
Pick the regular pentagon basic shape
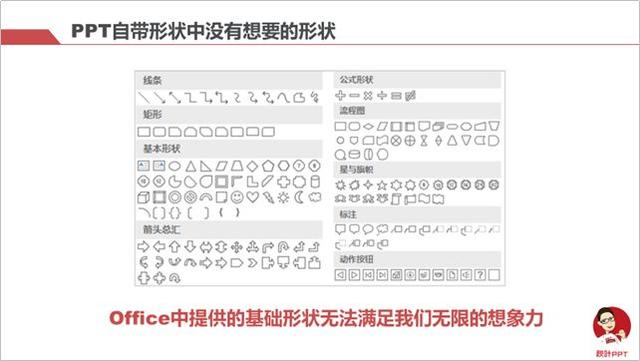pos(268,166)
